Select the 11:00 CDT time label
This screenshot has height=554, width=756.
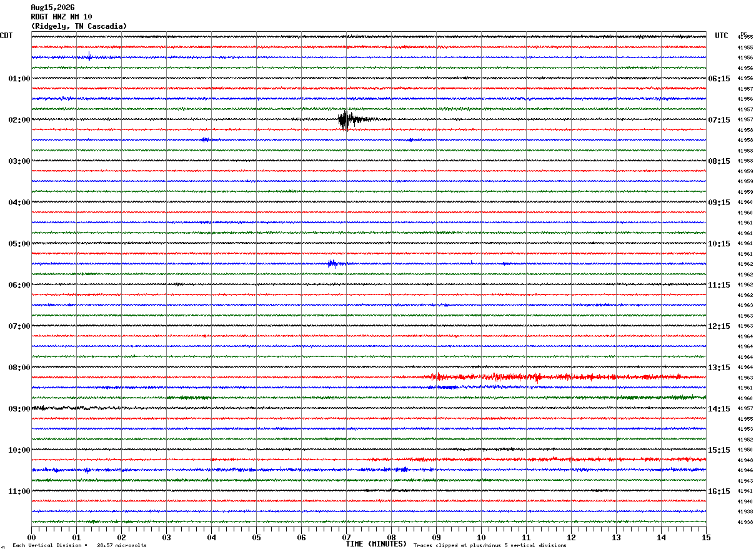tap(19, 491)
